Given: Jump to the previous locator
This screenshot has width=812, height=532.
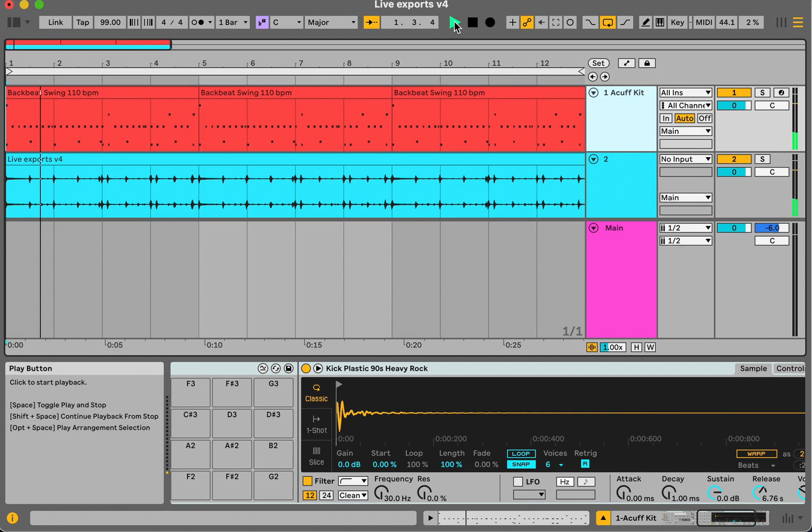Looking at the screenshot, I should pos(593,77).
